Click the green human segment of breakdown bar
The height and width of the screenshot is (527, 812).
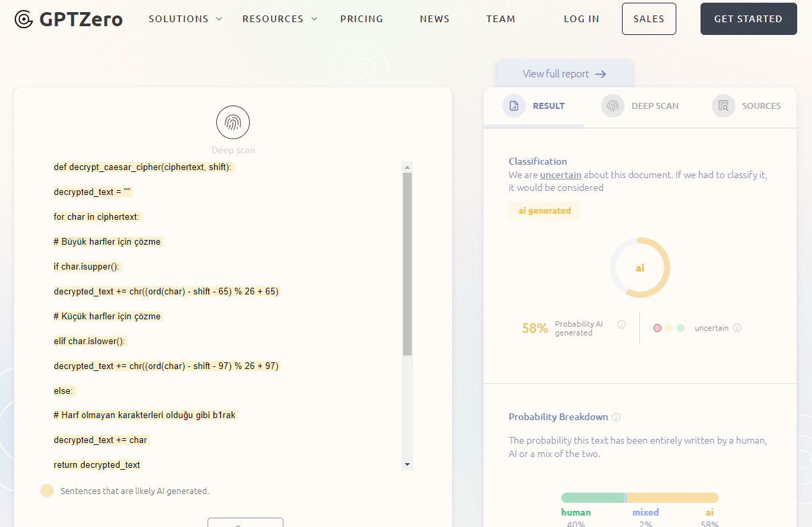[592, 497]
